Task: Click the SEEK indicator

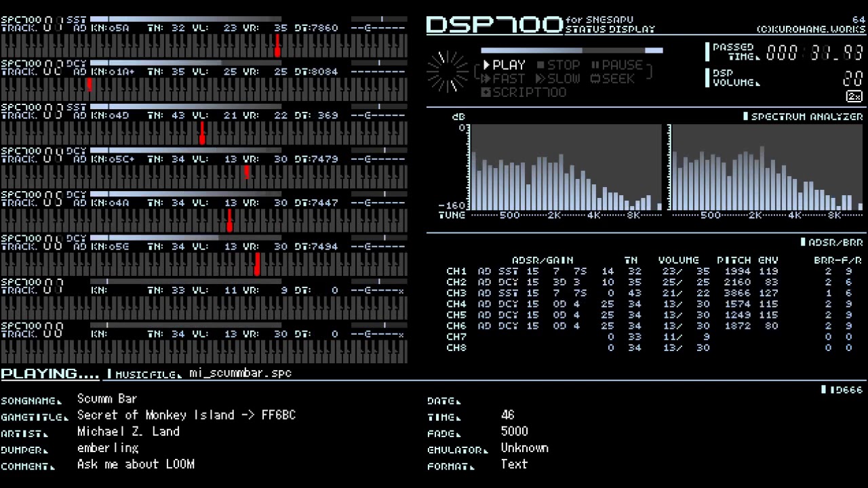Action: tap(613, 79)
